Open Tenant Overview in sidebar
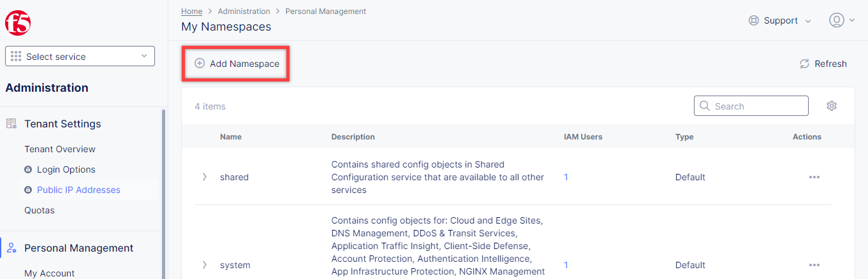 (x=60, y=149)
